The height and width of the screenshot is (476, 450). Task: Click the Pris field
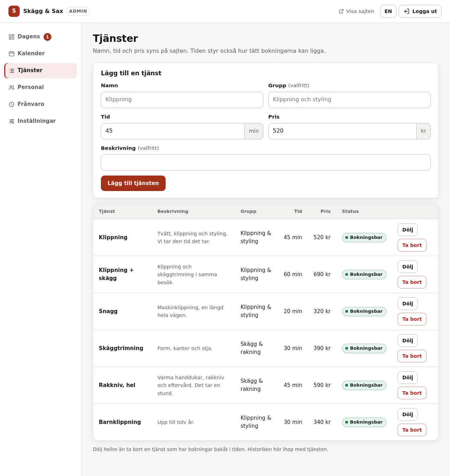[x=342, y=131]
